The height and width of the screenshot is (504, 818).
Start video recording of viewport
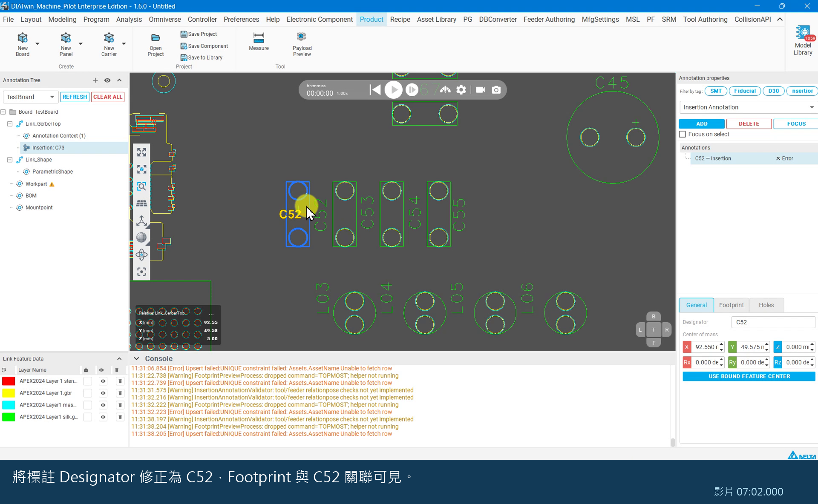pyautogui.click(x=480, y=90)
